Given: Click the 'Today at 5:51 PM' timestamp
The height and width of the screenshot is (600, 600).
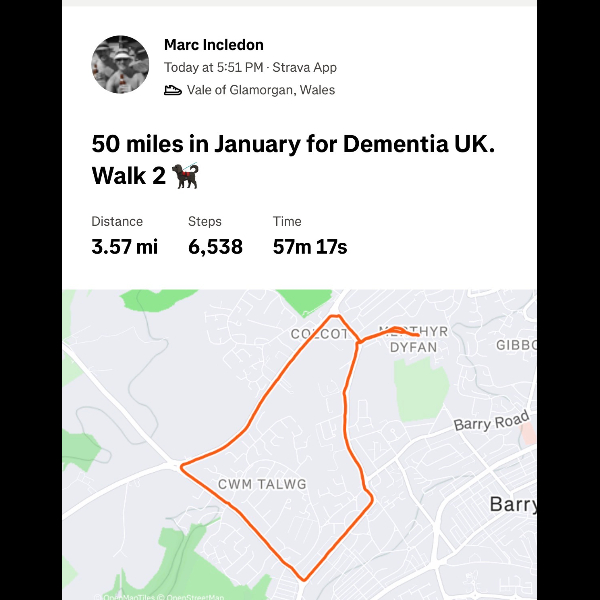Looking at the screenshot, I should pos(213,68).
